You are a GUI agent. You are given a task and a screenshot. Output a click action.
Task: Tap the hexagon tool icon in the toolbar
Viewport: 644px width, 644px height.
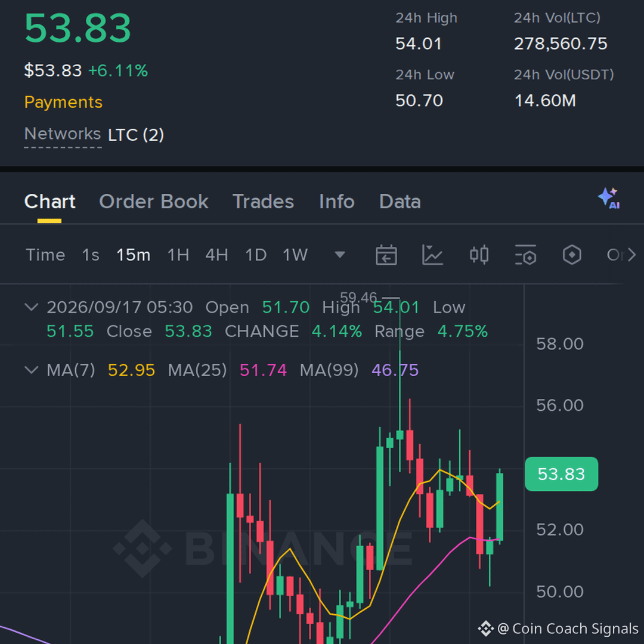[x=572, y=255]
